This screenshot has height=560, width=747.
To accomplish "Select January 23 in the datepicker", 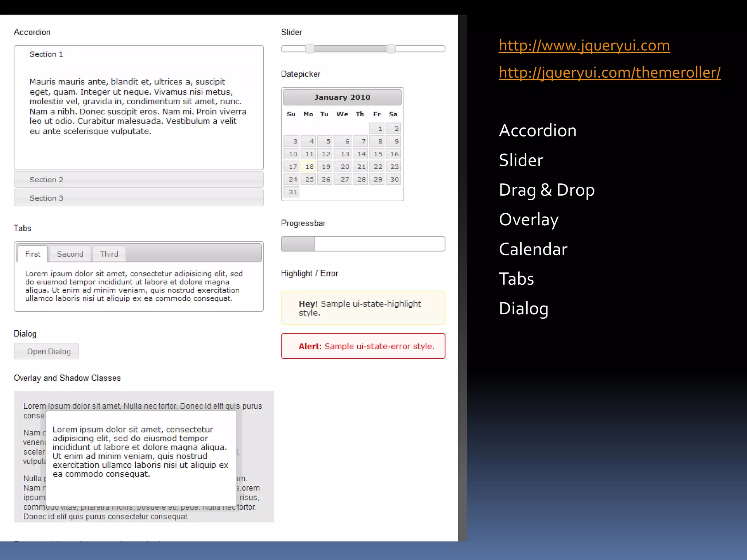I will point(394,167).
